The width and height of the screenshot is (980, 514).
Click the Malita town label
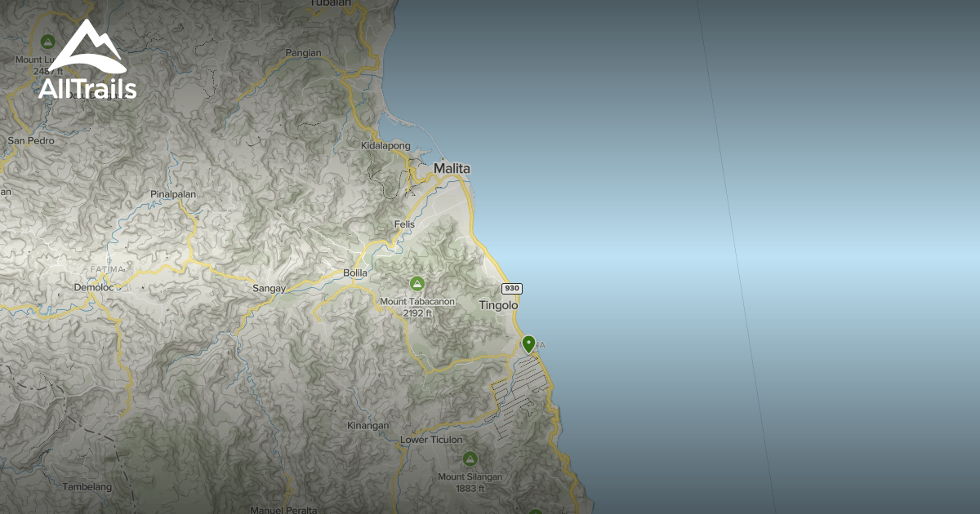(452, 168)
